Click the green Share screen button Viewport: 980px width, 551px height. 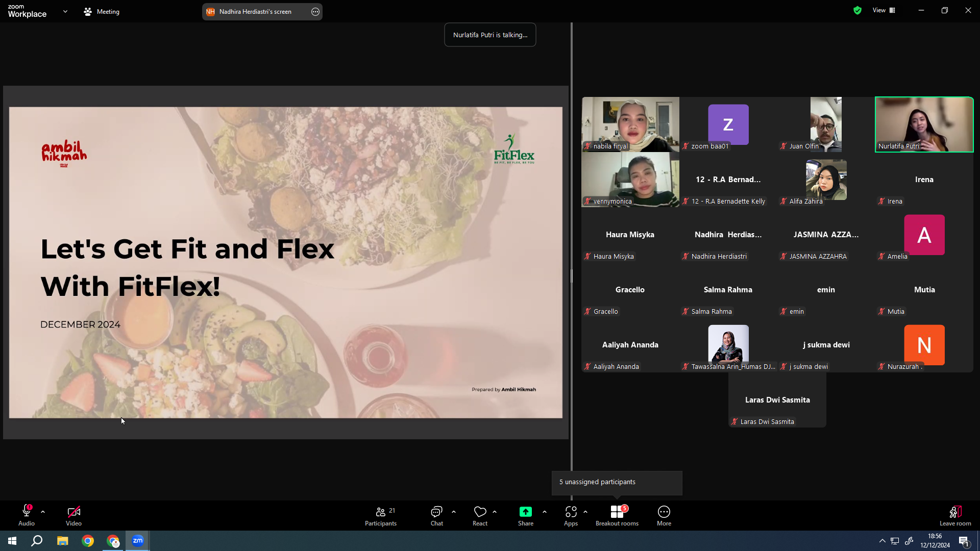click(526, 512)
